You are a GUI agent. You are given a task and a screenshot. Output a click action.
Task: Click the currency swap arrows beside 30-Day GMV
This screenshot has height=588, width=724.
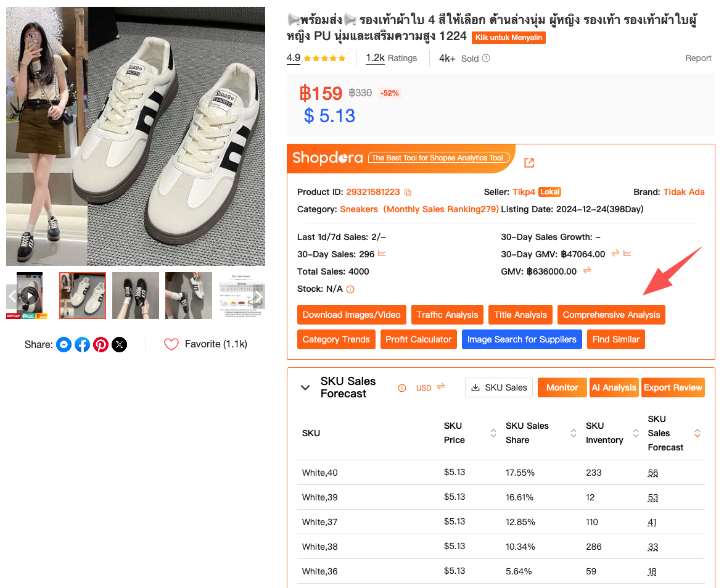coord(614,254)
